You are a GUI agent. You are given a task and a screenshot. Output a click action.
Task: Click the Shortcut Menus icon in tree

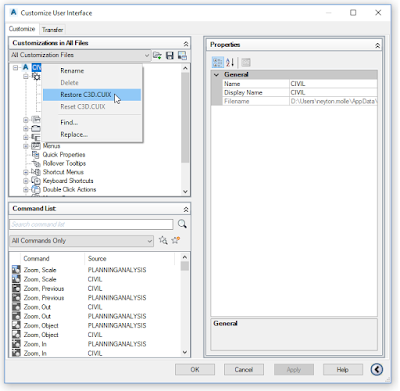pyautogui.click(x=36, y=172)
